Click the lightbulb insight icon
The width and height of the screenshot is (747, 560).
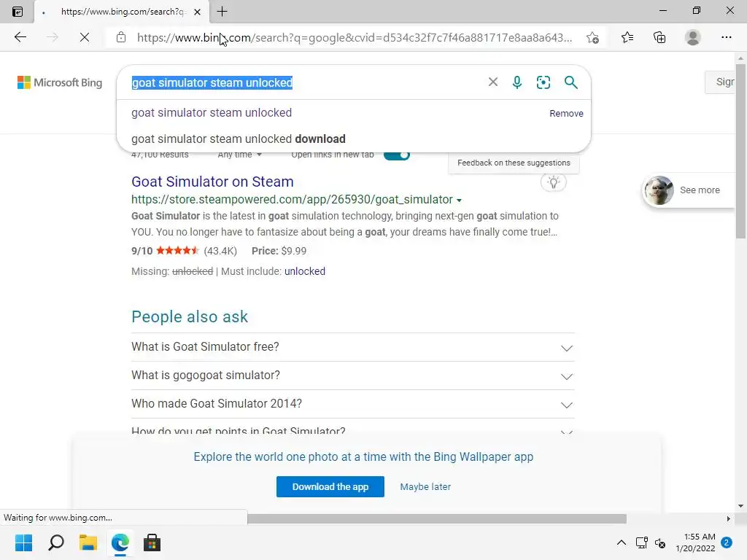tap(553, 182)
